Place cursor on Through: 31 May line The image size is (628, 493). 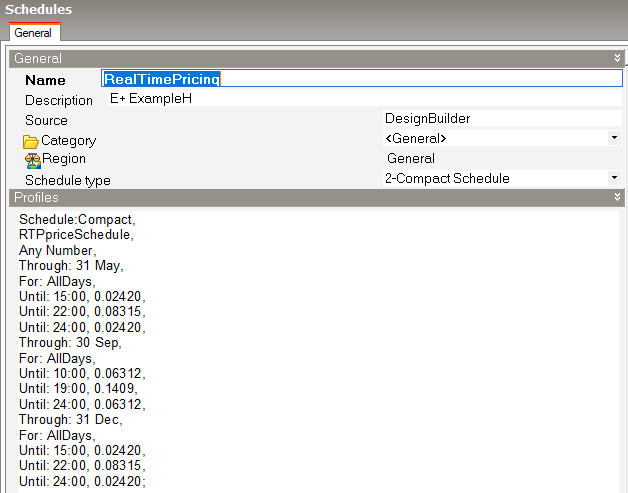pos(69,266)
